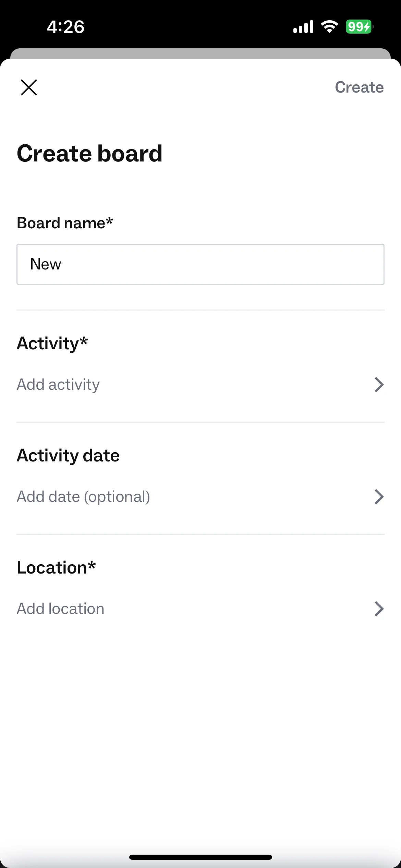Viewport: 401px width, 868px height.
Task: Tap the Activity* section heading
Action: (x=52, y=343)
